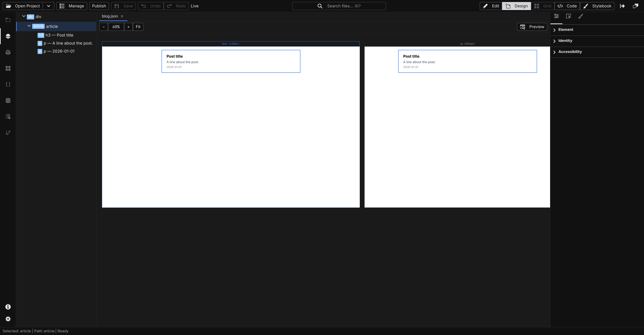
Task: Select 'h3 — Post title' tree row
Action: (x=57, y=35)
